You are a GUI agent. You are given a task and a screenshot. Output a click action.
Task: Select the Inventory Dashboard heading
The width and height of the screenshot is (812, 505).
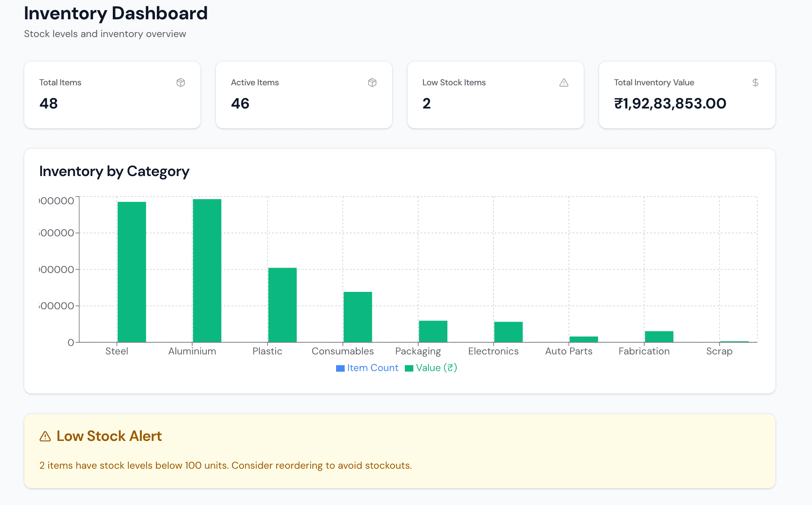tap(116, 13)
